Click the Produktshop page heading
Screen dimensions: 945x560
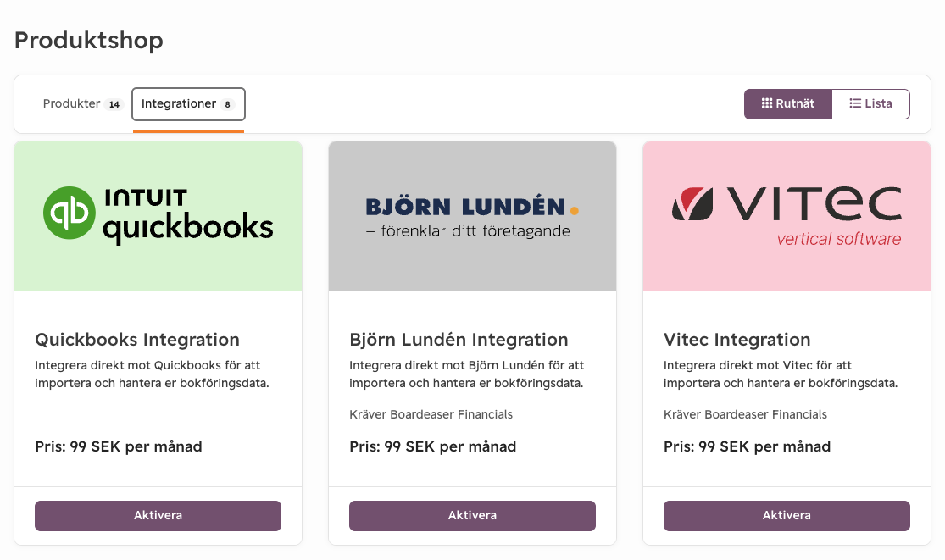click(x=89, y=40)
